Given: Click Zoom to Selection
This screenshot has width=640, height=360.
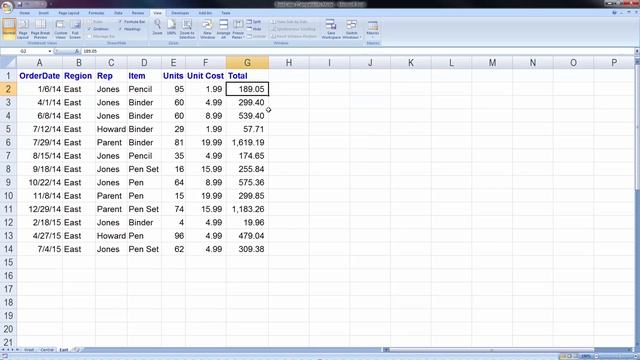Looking at the screenshot, I should [187, 29].
